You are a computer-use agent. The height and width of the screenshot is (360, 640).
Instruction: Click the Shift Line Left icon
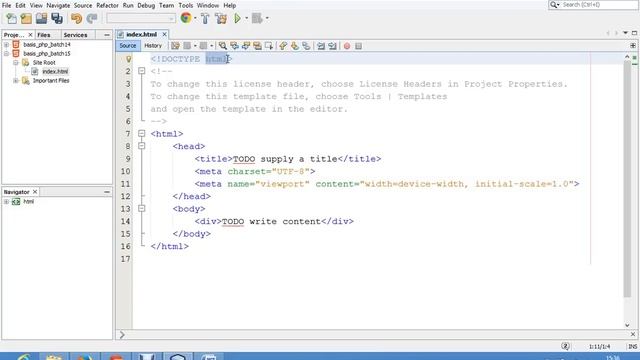click(x=321, y=46)
